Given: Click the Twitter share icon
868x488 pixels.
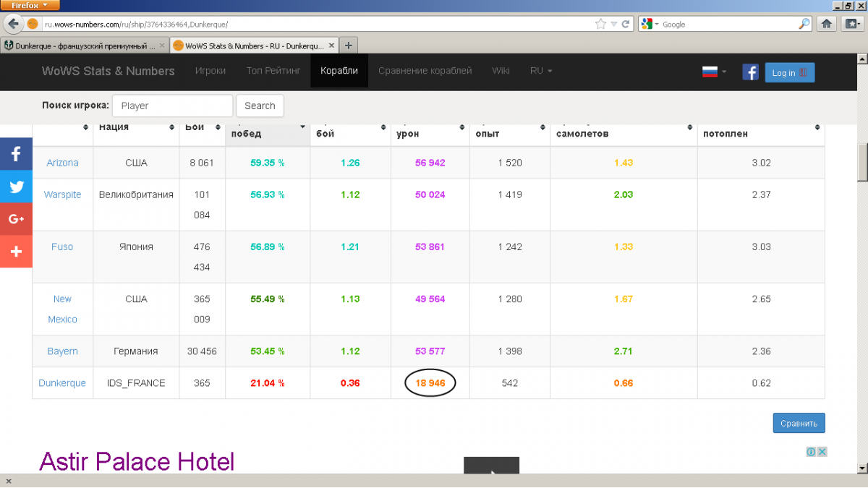Looking at the screenshot, I should 16,187.
